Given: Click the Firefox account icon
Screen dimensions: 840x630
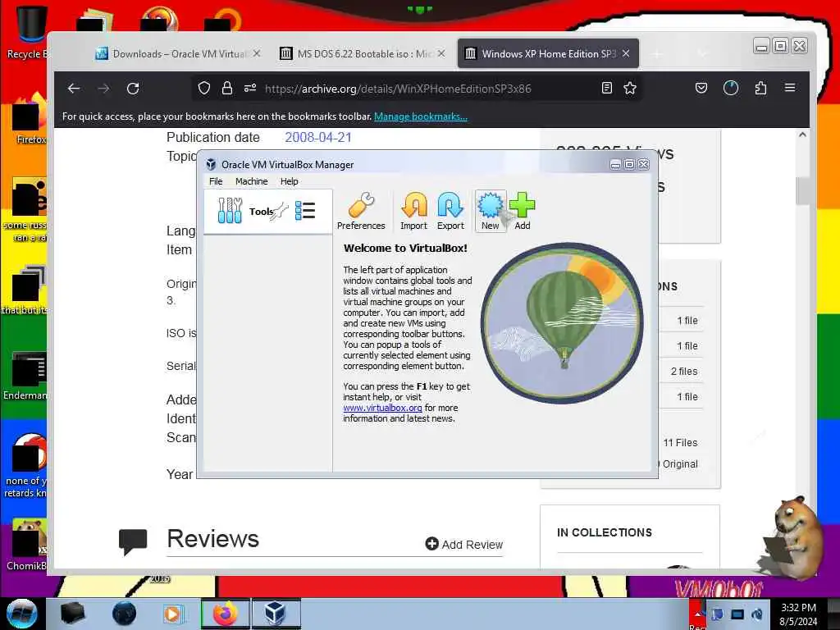Looking at the screenshot, I should click(x=731, y=88).
